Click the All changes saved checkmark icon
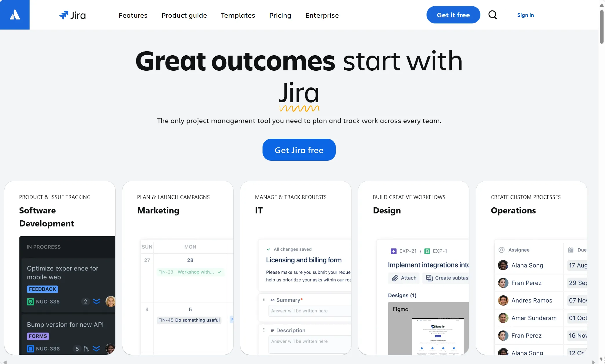This screenshot has width=605, height=364. pos(268,249)
